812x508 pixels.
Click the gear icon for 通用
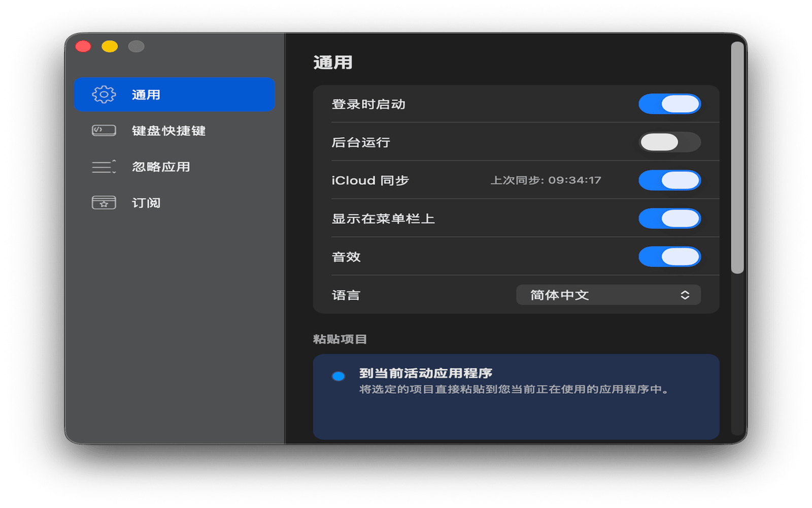coord(104,94)
